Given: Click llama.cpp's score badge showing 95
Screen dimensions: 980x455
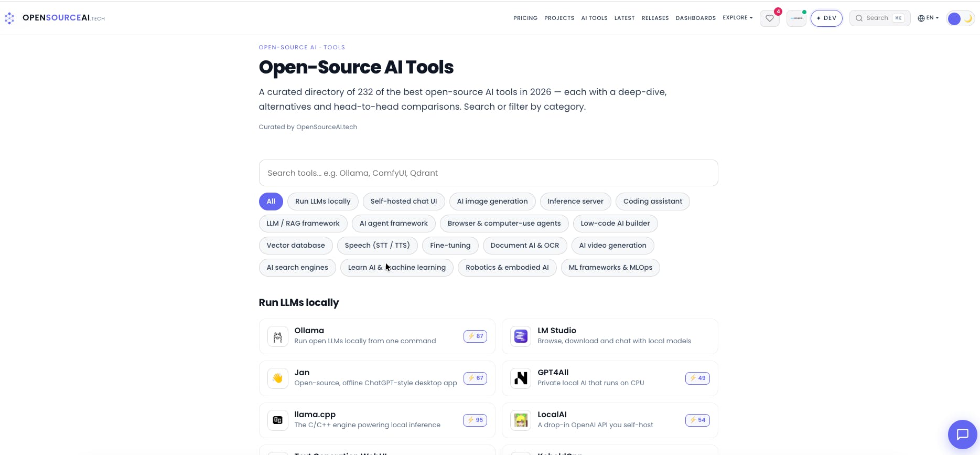Looking at the screenshot, I should pyautogui.click(x=475, y=420).
